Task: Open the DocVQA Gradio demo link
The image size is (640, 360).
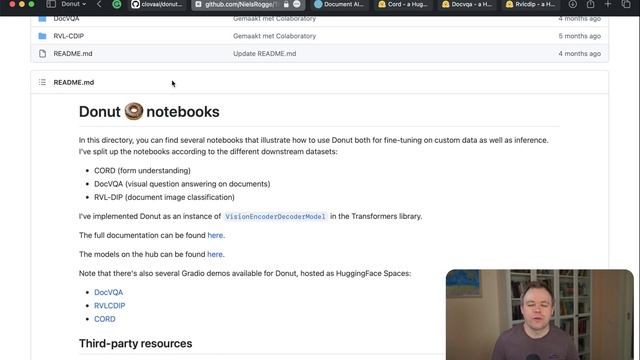Action: (108, 292)
